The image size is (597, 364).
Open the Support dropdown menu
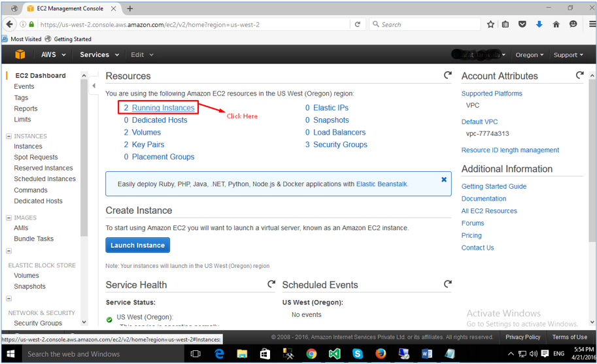(x=568, y=55)
